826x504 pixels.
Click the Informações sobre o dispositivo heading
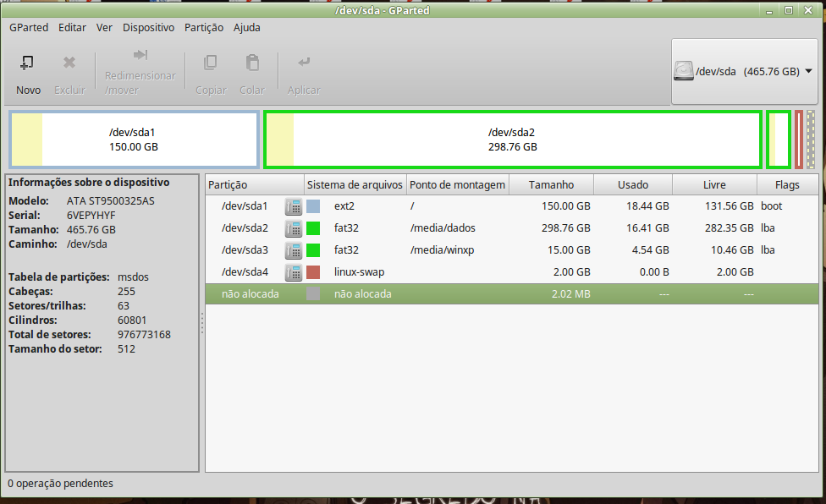click(89, 183)
